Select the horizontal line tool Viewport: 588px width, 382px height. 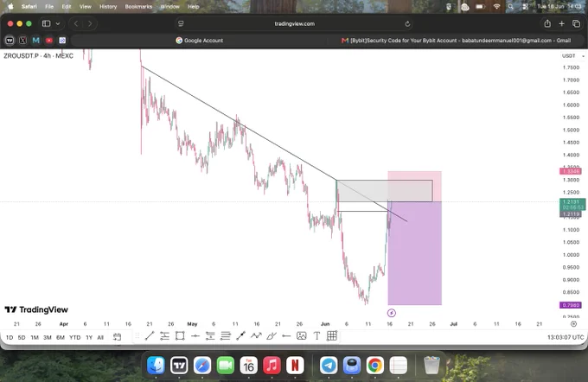(x=195, y=336)
